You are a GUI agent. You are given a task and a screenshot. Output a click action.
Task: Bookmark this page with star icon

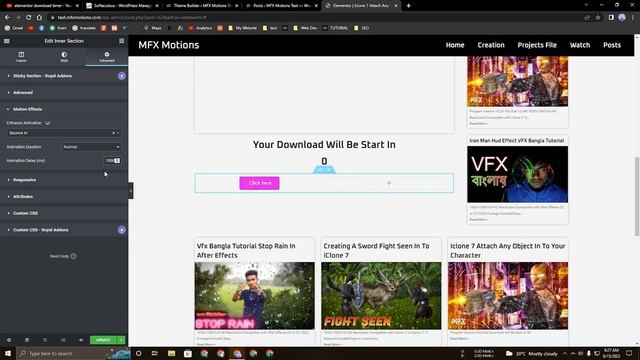[x=598, y=18]
